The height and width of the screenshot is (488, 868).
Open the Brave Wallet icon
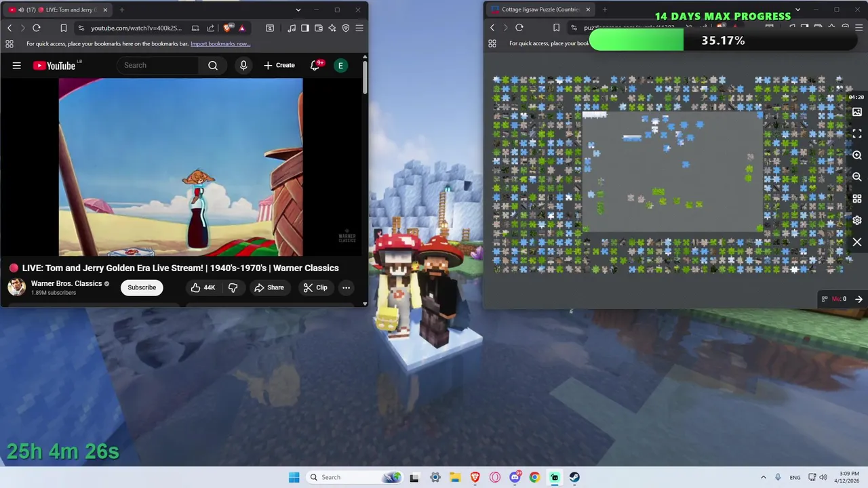319,28
